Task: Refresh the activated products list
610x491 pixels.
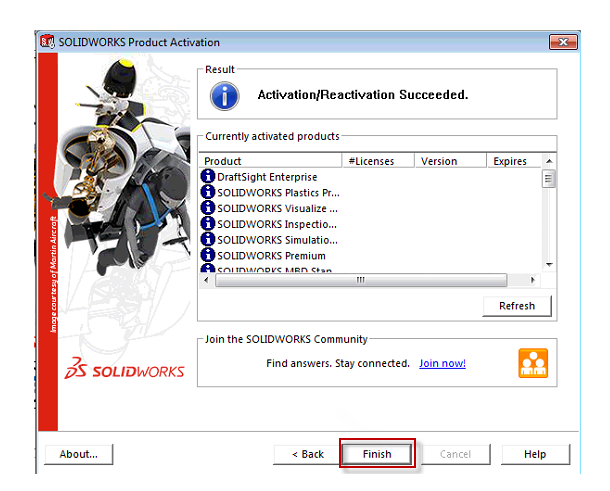Action: click(517, 306)
